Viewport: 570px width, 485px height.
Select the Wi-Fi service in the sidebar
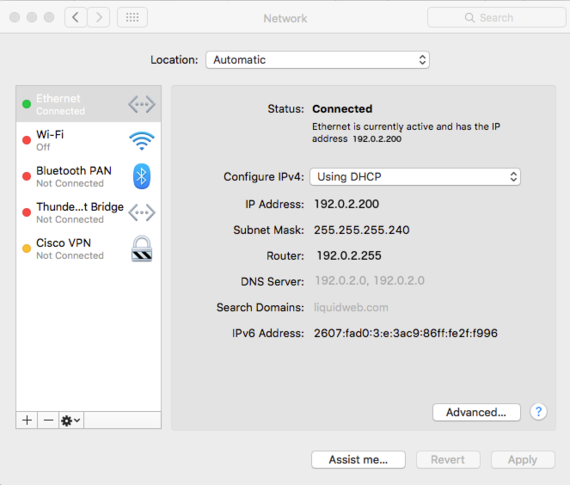point(89,140)
